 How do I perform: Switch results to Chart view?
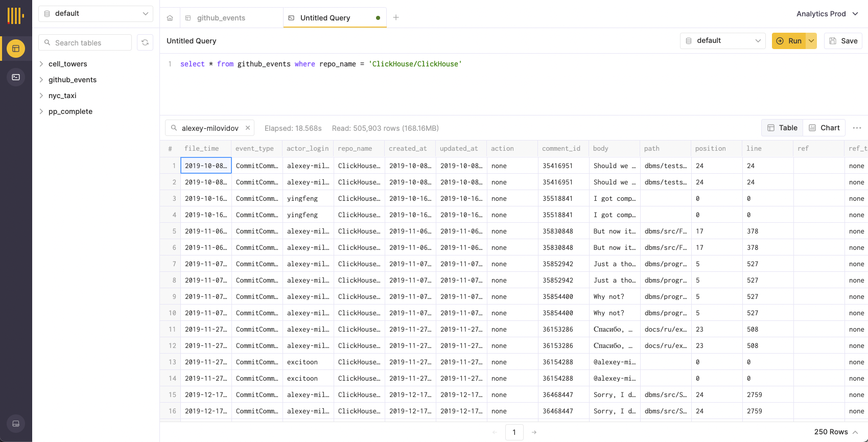coord(824,128)
